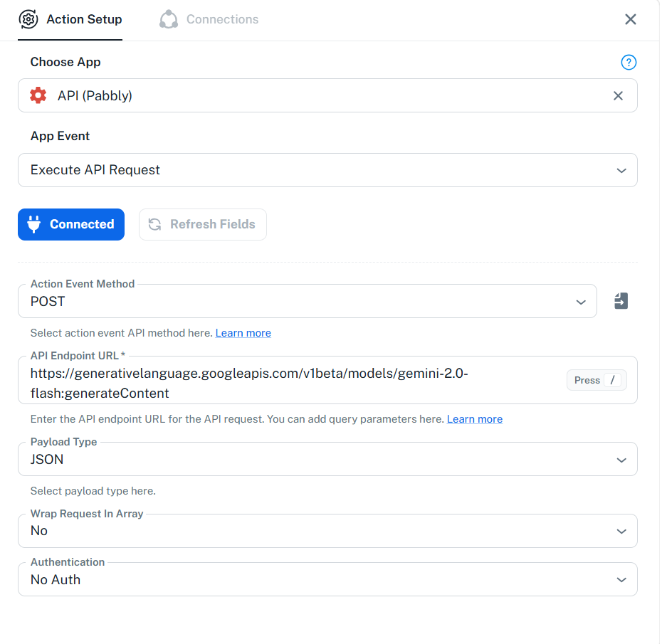Open the App Event dropdown
The height and width of the screenshot is (644, 662).
pyautogui.click(x=328, y=171)
